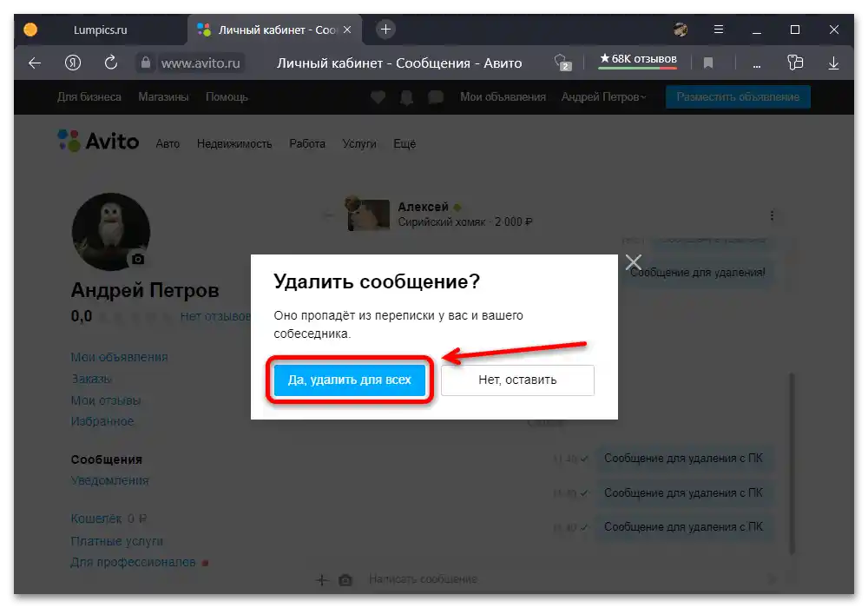Screen dimensions: 868x608
Task: Switch to the Lumpics.ru tab
Action: coord(100,30)
